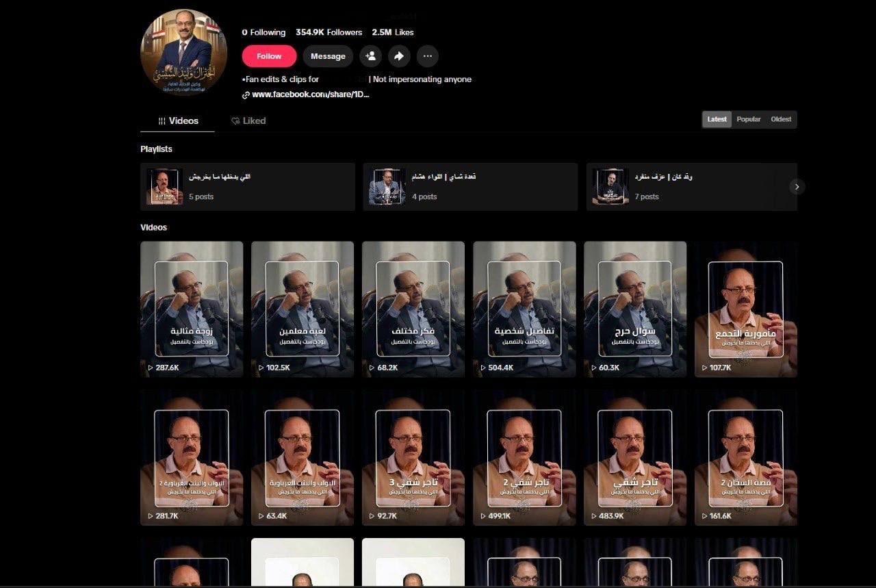Open the video with 107.7K views

(x=746, y=309)
